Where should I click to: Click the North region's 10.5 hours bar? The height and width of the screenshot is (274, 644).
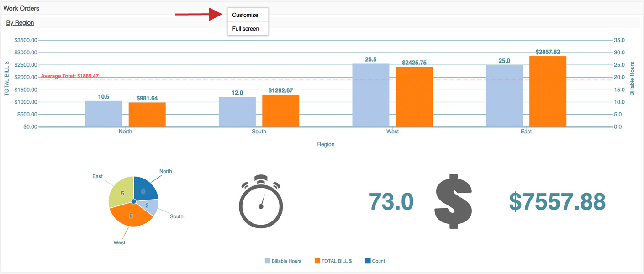(x=104, y=114)
